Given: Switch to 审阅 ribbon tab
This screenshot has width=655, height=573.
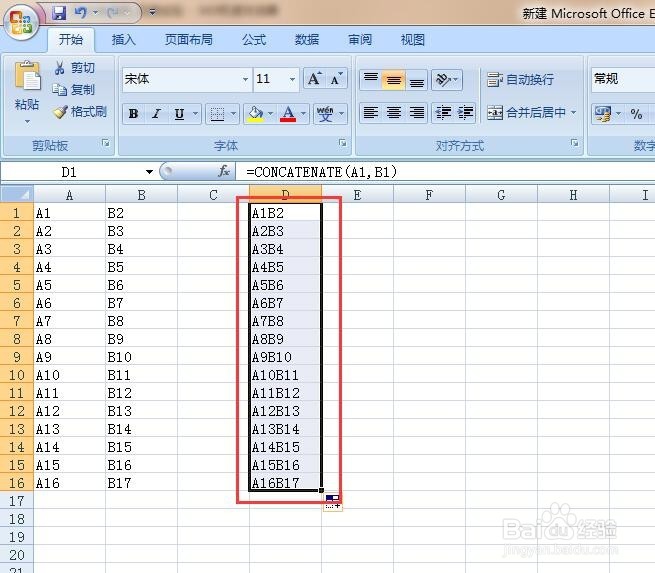Looking at the screenshot, I should 360,40.
